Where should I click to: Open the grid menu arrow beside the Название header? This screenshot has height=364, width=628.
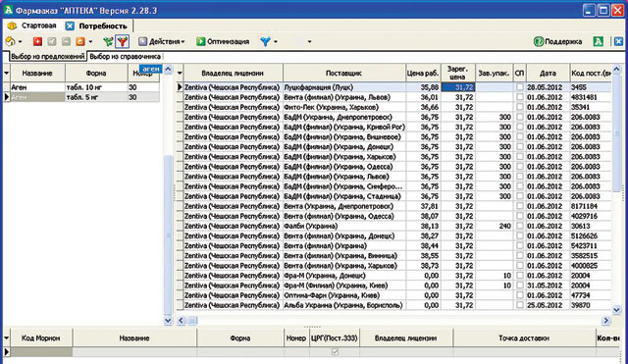pyautogui.click(x=7, y=73)
